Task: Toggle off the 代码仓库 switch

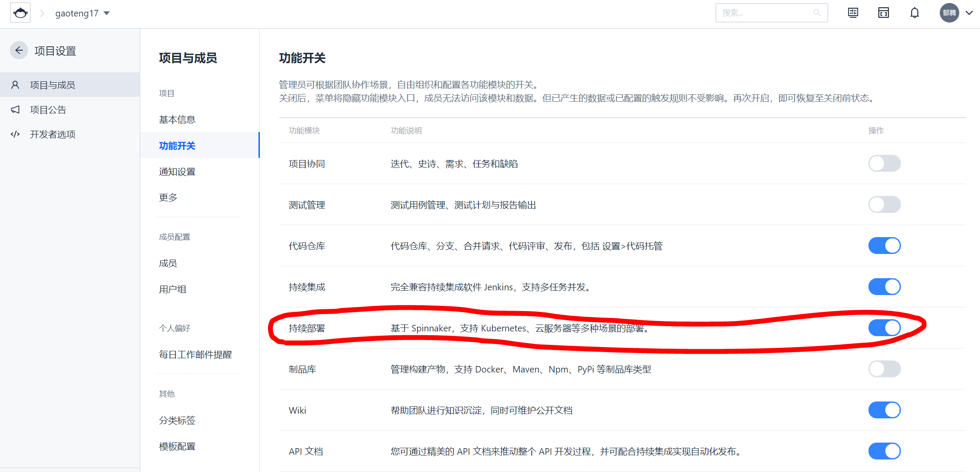Action: pos(884,246)
